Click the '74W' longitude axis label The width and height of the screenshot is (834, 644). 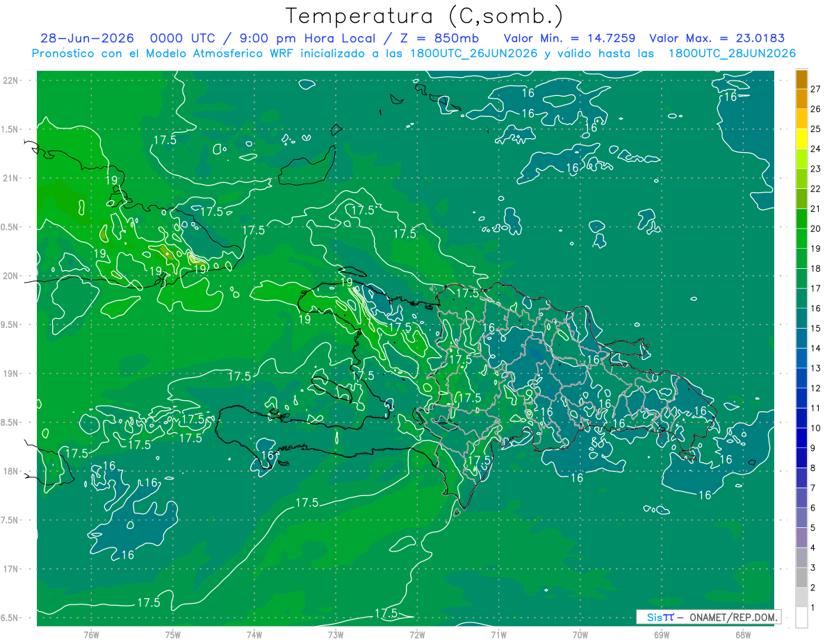tap(254, 634)
